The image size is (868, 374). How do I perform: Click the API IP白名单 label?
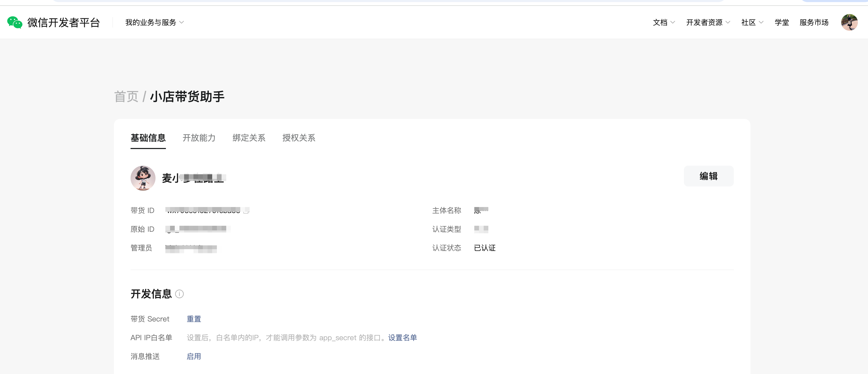click(x=151, y=338)
